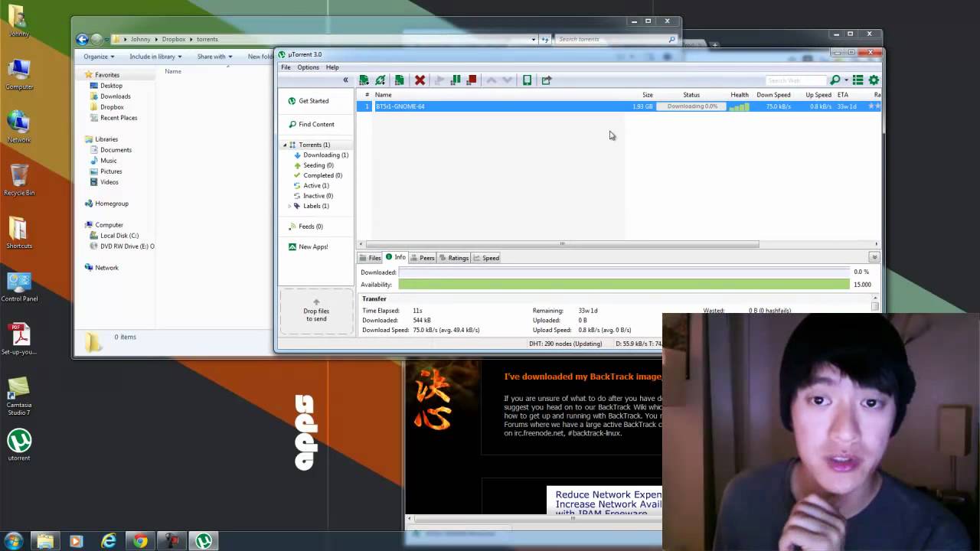Click Drop files to send area
The width and height of the screenshot is (980, 551).
click(316, 311)
